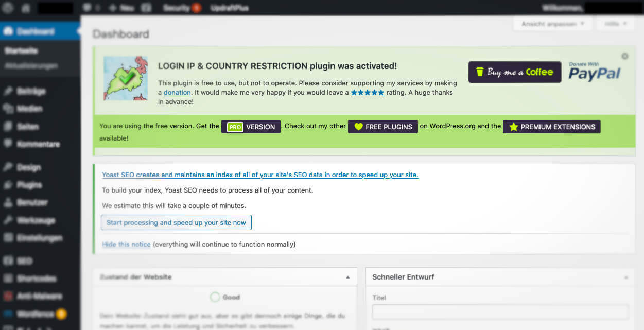This screenshot has height=330, width=644.
Task: Click the plugin map thumbnail image
Action: 125,78
